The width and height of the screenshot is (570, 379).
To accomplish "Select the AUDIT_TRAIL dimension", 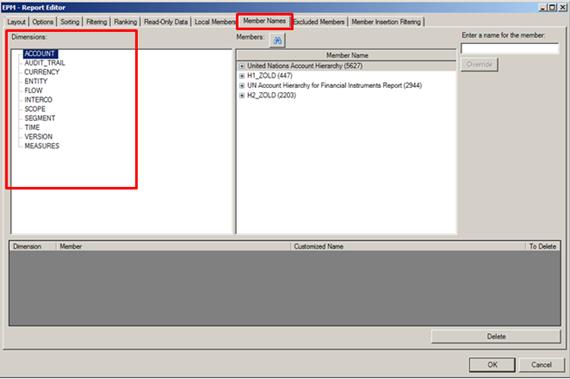I will pyautogui.click(x=45, y=63).
